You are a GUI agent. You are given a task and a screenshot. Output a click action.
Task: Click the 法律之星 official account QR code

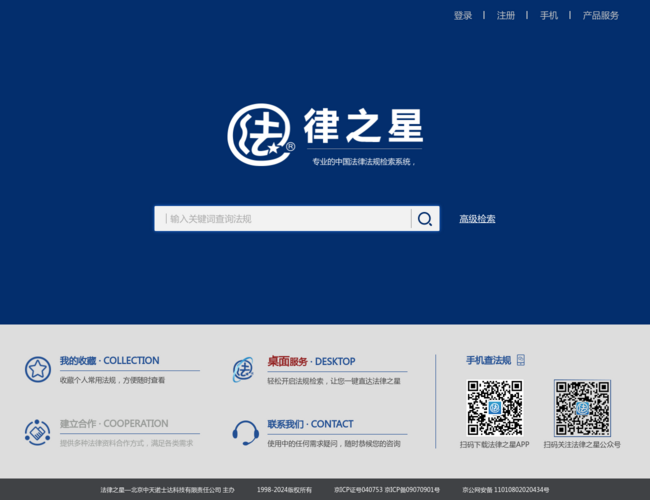click(x=582, y=407)
